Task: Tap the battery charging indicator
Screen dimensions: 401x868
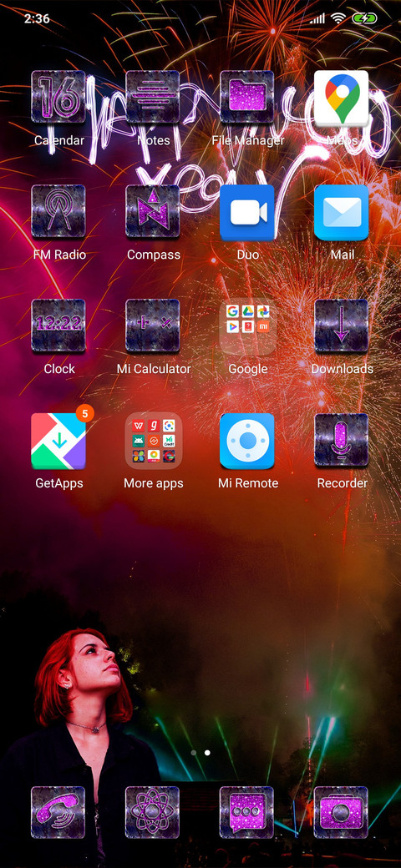Action: pyautogui.click(x=364, y=18)
